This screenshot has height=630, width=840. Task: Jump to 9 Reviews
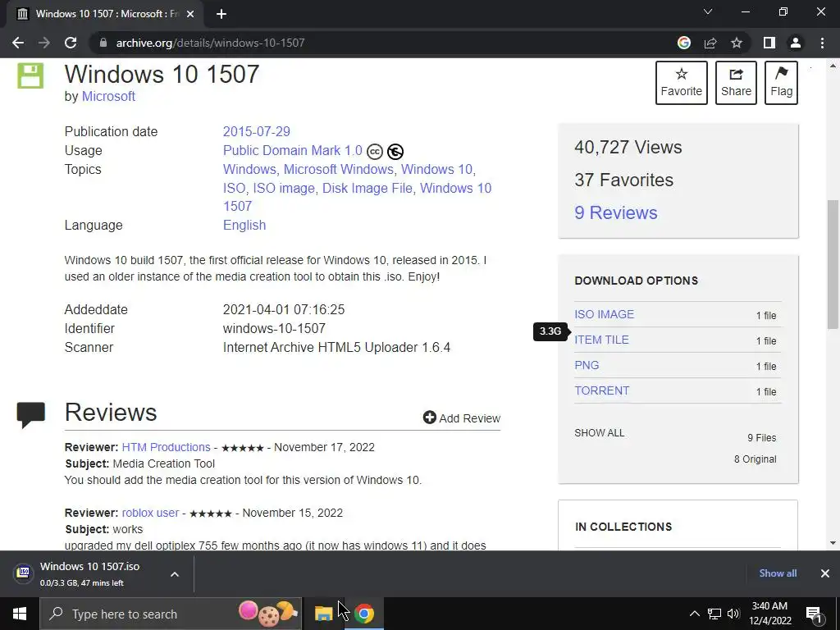coord(615,212)
